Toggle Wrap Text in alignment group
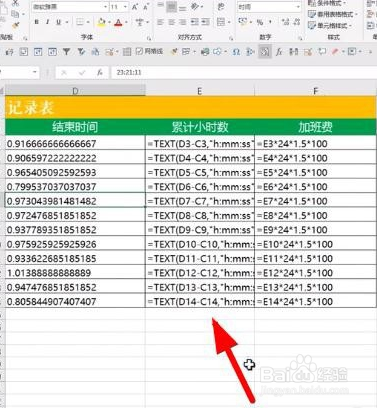The height and width of the screenshot is (408, 377). 221,7
